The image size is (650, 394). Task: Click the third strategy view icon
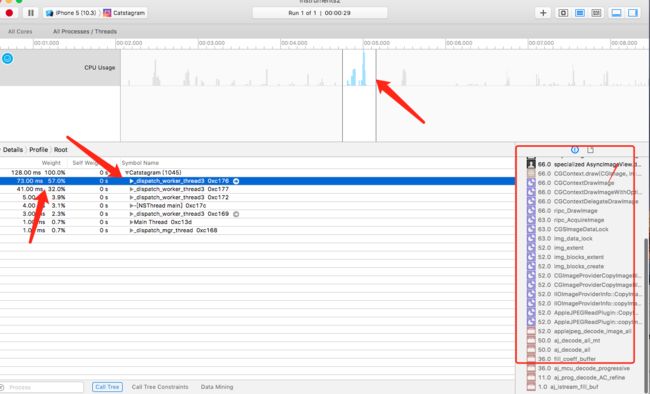(596, 13)
